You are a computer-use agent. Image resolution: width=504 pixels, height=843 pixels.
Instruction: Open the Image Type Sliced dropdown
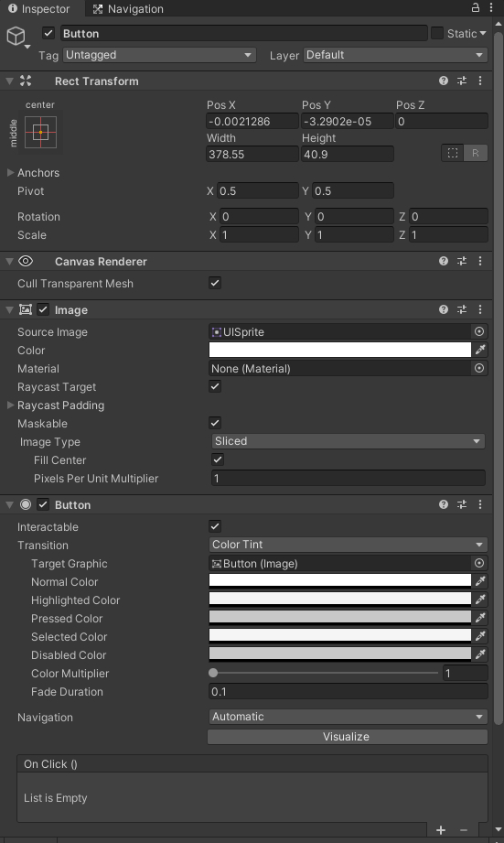pyautogui.click(x=349, y=441)
